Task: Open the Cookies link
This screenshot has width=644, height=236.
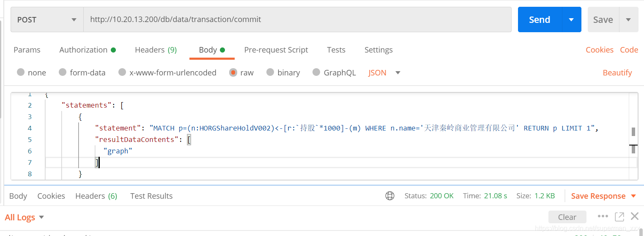Action: pos(599,50)
